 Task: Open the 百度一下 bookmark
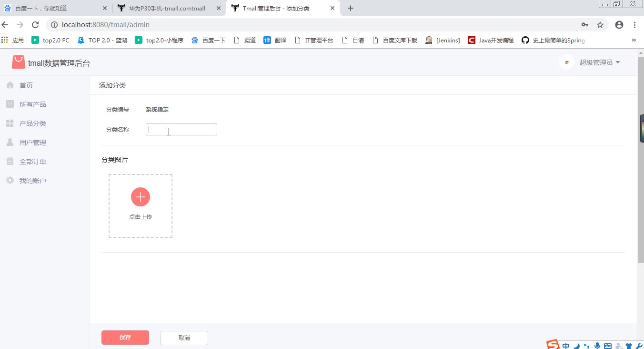click(x=209, y=40)
